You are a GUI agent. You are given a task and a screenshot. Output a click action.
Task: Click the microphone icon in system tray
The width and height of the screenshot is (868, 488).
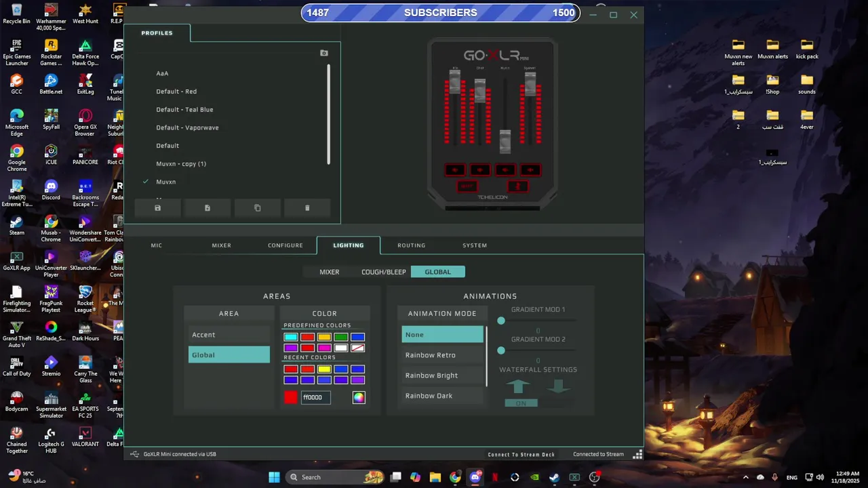[x=775, y=477]
